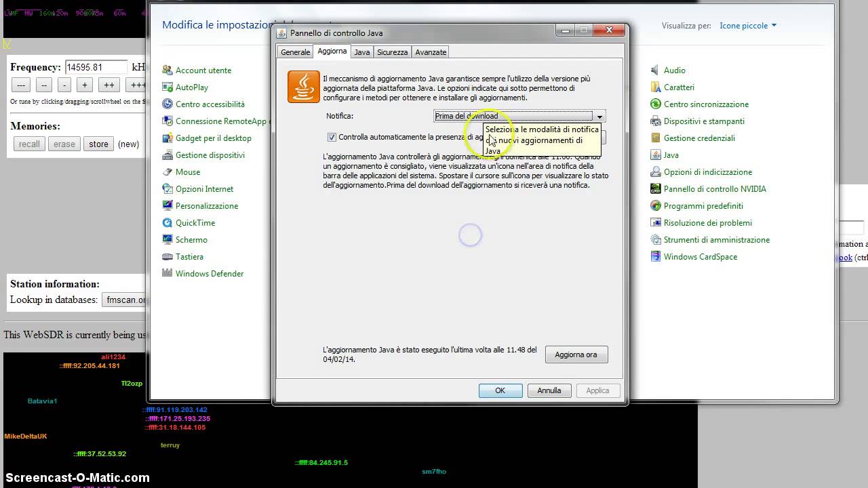The width and height of the screenshot is (868, 488).
Task: Click the Account utente icon
Action: pyautogui.click(x=167, y=70)
